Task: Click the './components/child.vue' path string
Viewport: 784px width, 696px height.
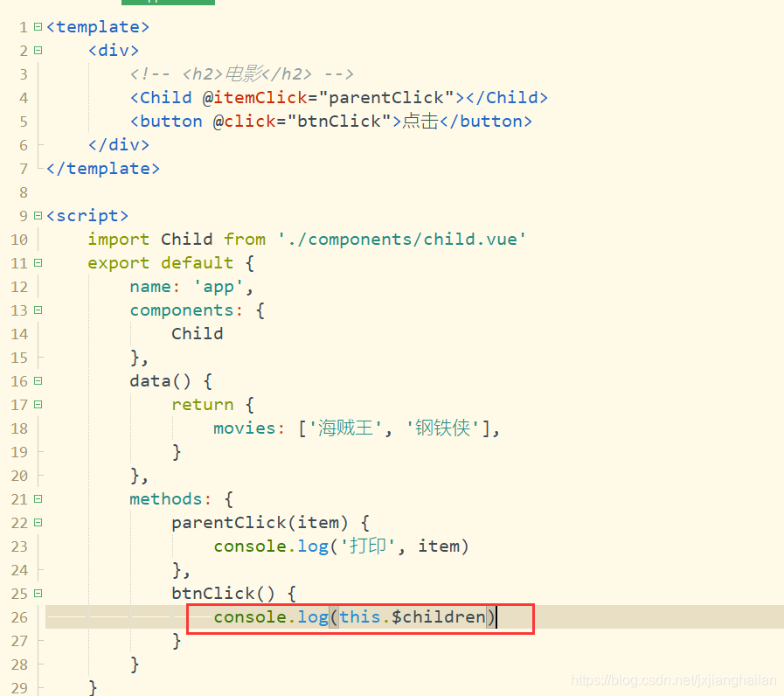Action: (x=402, y=240)
